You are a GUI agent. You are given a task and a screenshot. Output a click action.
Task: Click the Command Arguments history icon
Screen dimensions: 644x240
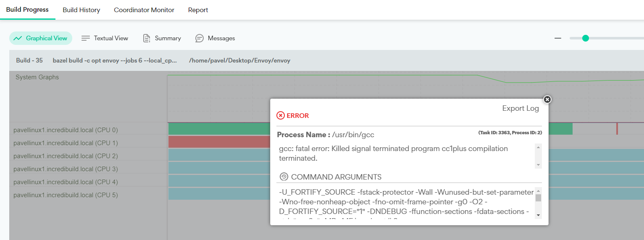click(284, 177)
